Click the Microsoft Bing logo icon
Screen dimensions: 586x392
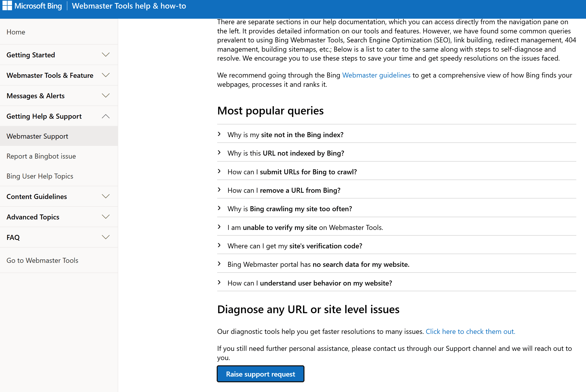7,5
